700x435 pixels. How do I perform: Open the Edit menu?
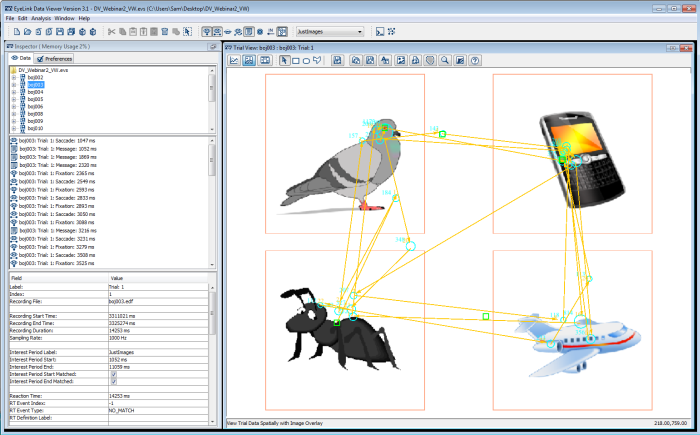coord(22,18)
